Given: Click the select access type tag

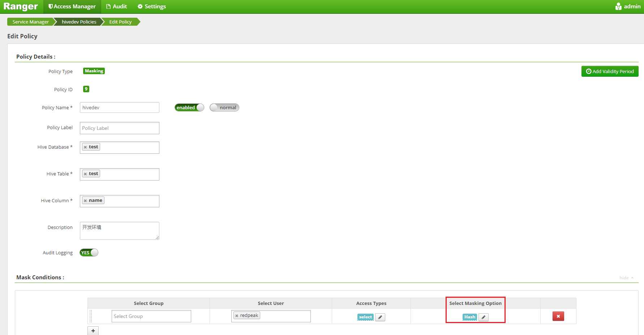Looking at the screenshot, I should (x=365, y=317).
